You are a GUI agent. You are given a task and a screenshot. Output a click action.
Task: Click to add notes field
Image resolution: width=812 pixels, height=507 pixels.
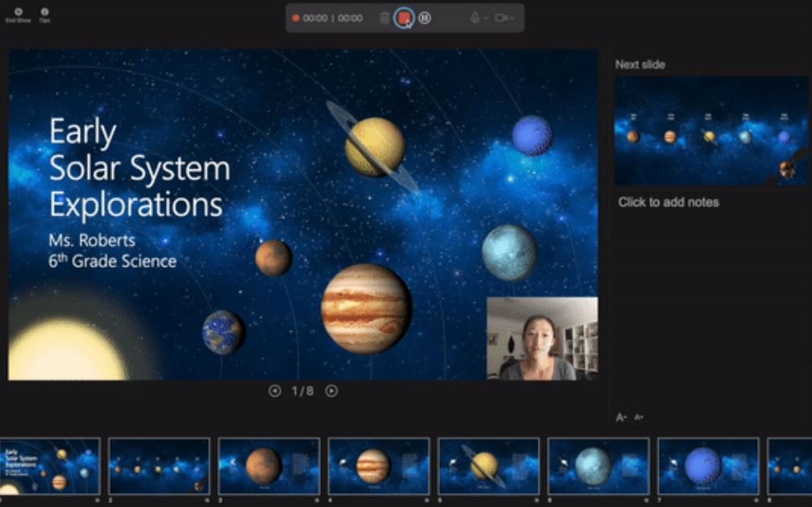tap(668, 202)
